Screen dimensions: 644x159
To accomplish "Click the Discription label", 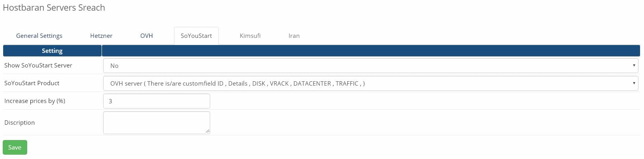I will click(20, 123).
